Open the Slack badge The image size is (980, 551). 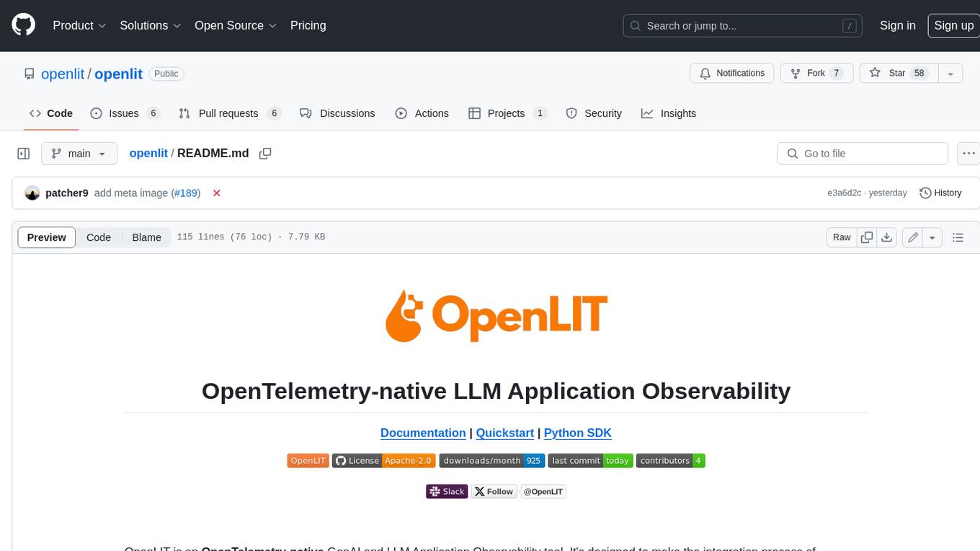tap(447, 491)
